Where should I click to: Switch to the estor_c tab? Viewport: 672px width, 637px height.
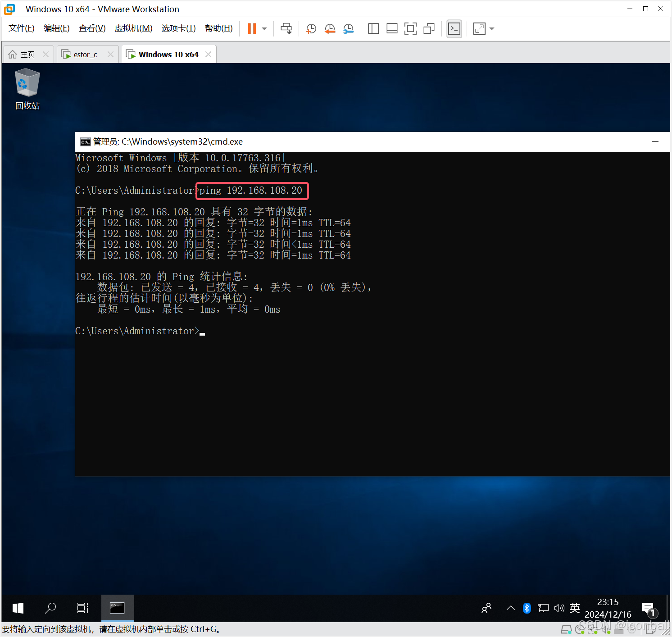tap(86, 55)
